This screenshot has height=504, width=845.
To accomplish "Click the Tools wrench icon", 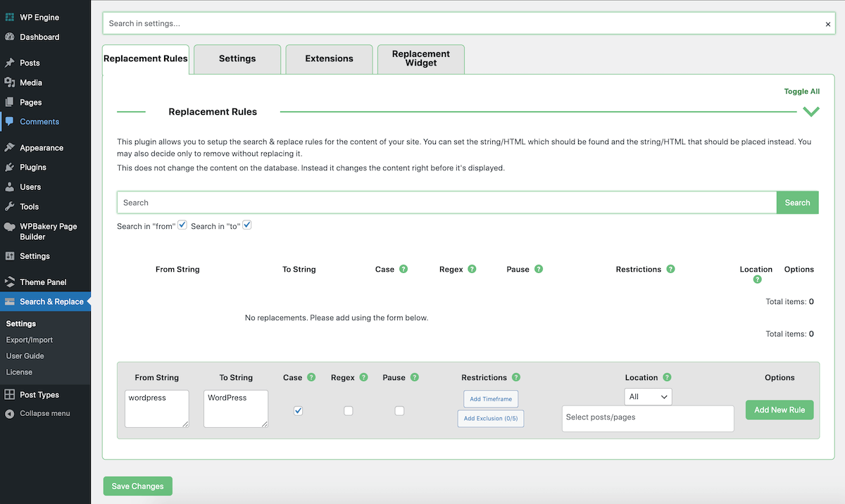I will point(10,207).
